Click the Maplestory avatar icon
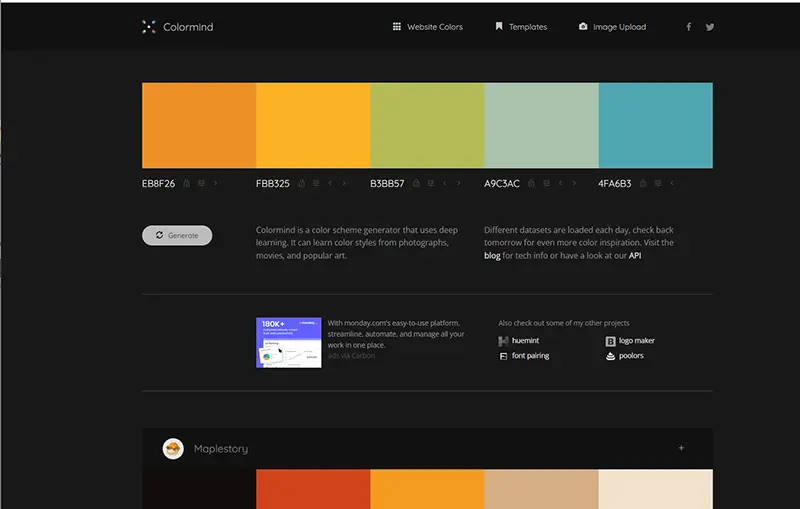800x509 pixels. (173, 449)
